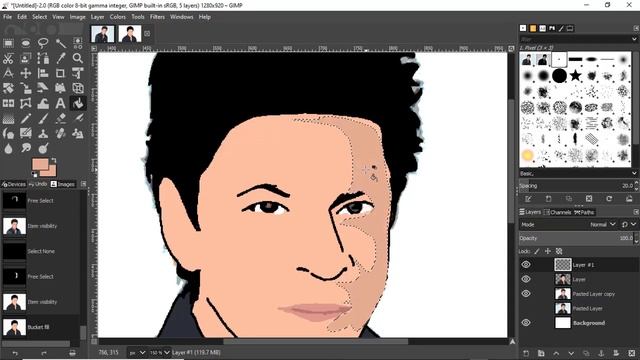The height and width of the screenshot is (360, 640).
Task: Select the Zoom magnifier tool
Action: point(78,58)
